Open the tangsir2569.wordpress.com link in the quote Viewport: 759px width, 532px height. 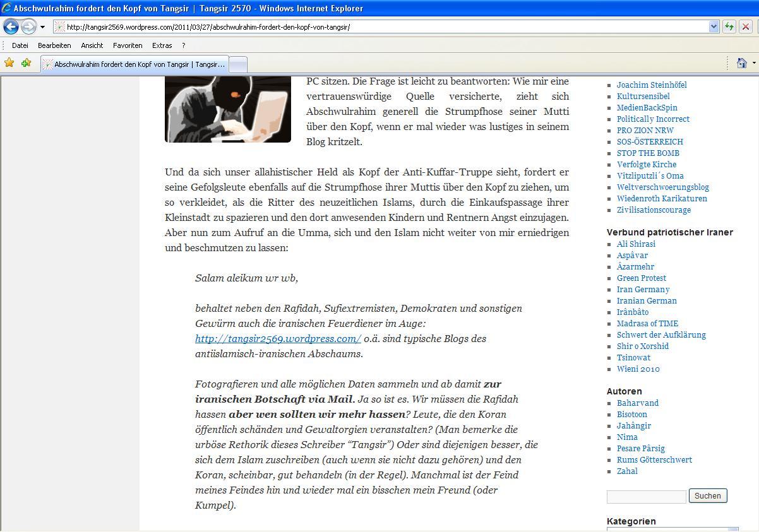pos(278,339)
